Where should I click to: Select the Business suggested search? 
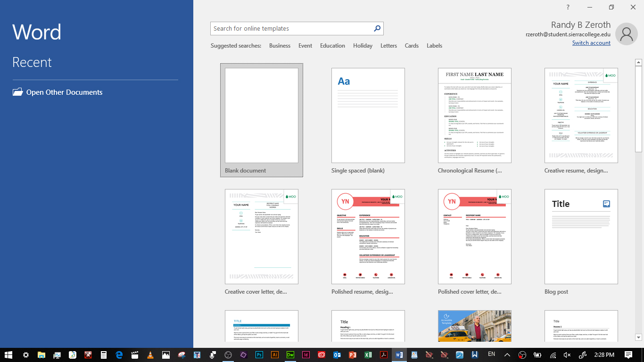[280, 45]
